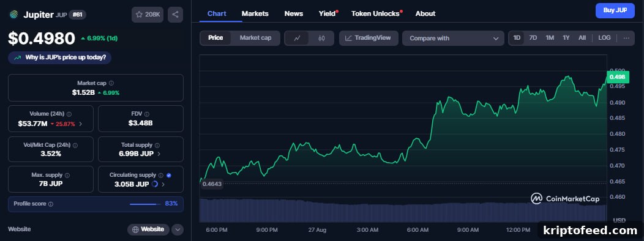
Task: Show Max. supply info icon
Action: point(67,176)
